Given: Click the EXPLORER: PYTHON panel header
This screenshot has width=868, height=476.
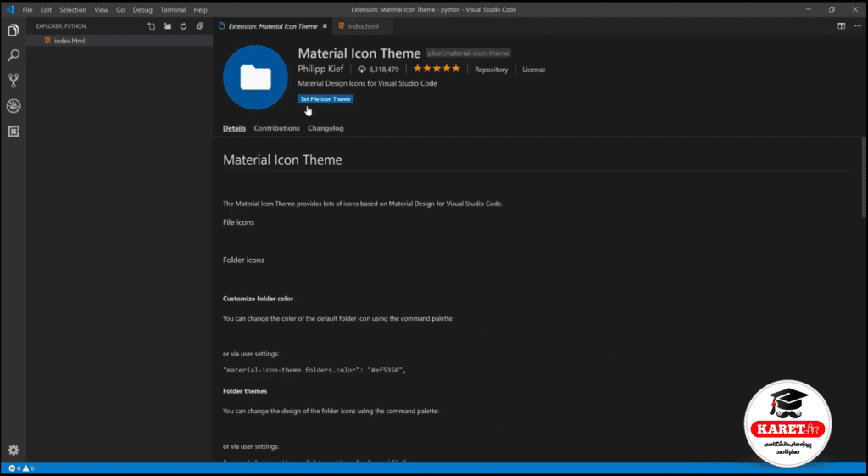Looking at the screenshot, I should pos(61,26).
